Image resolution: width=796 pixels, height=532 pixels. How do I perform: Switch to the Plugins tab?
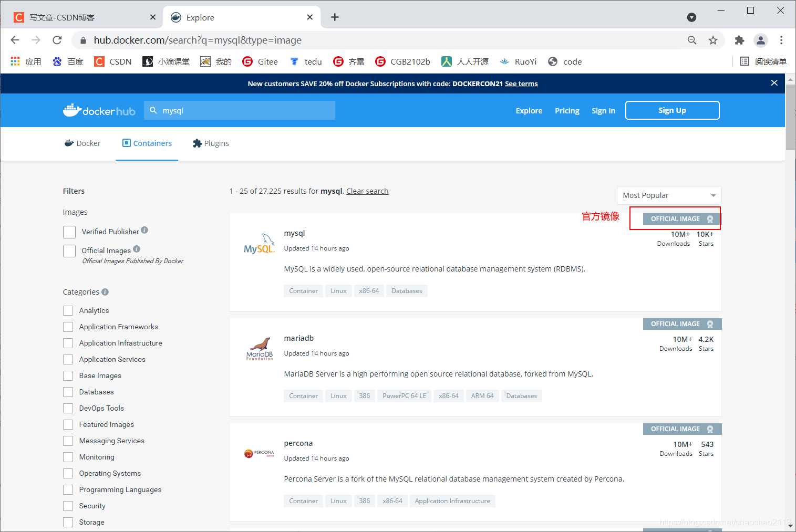[211, 143]
